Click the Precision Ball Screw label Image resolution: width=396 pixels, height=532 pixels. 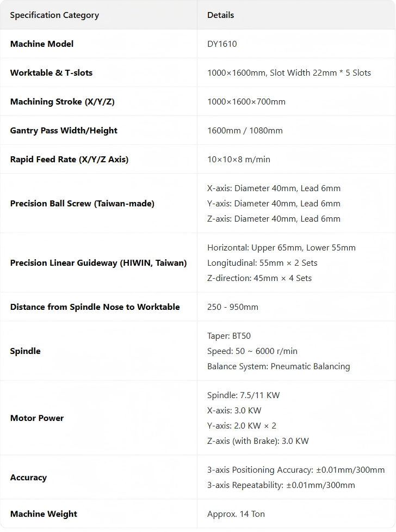coord(82,204)
